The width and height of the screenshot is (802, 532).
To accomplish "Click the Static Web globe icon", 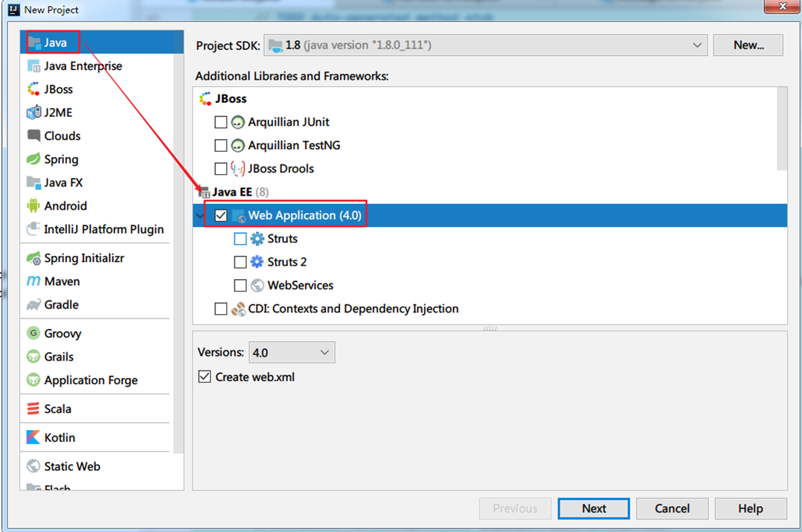I will pyautogui.click(x=33, y=466).
